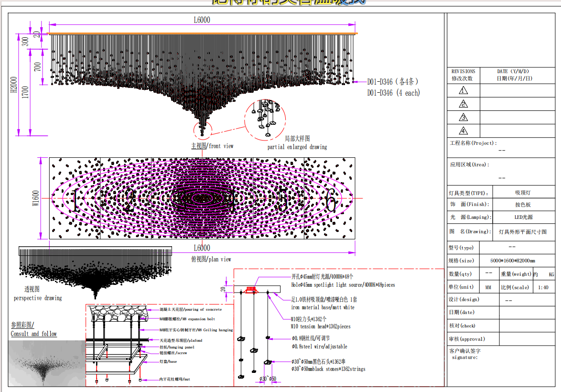Viewport: 561px width, 392px height.
Task: Select the 'black stones*1362strings' note
Action: 328,369
